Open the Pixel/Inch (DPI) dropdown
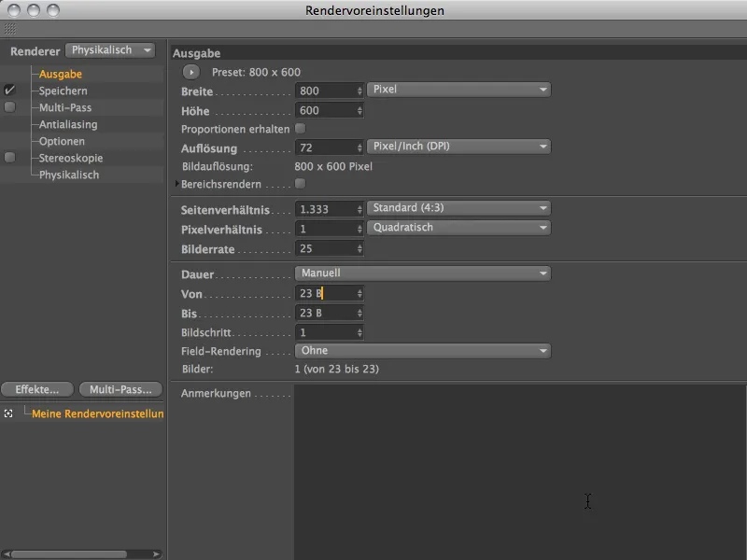747x560 pixels. tap(458, 147)
